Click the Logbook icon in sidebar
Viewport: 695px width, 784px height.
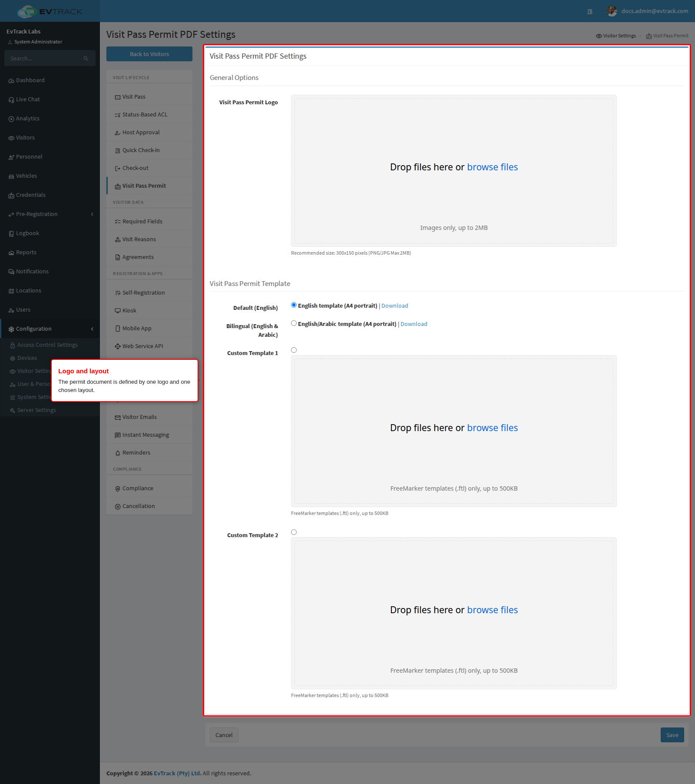11,234
